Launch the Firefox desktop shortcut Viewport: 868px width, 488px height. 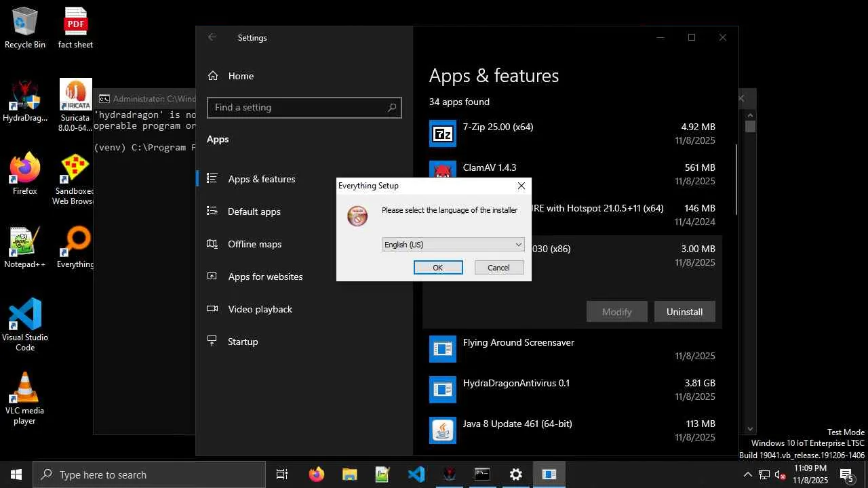[x=25, y=175]
